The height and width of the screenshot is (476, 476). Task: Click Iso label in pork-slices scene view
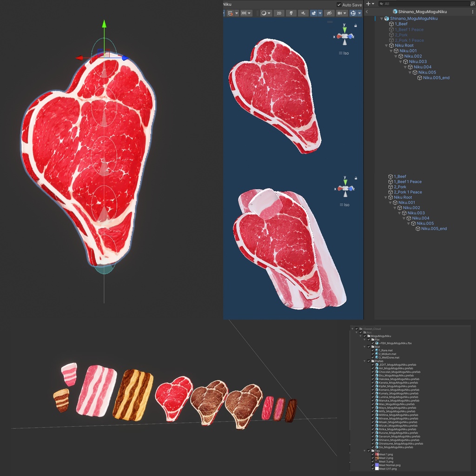pyautogui.click(x=346, y=205)
